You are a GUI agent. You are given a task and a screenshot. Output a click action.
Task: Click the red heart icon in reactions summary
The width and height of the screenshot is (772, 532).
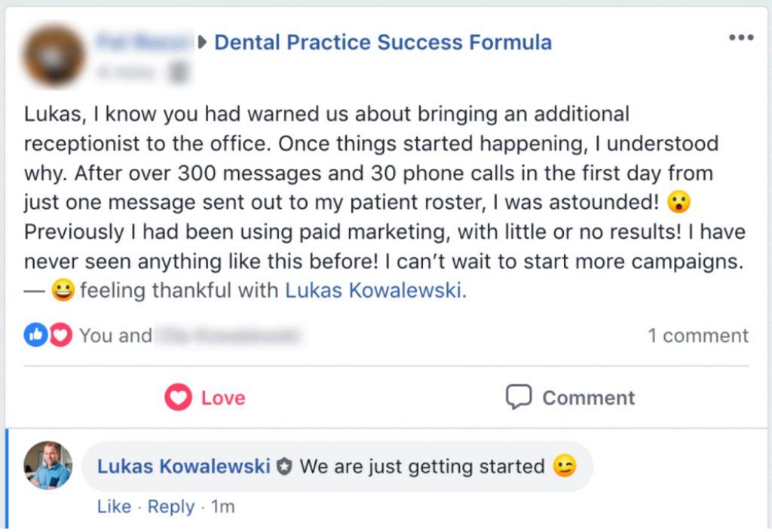61,335
